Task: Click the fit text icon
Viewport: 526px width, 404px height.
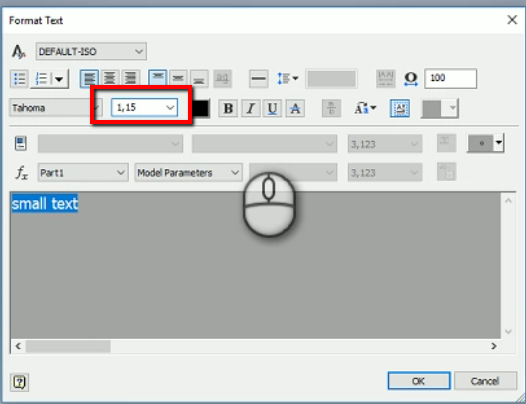Action: coord(386,79)
